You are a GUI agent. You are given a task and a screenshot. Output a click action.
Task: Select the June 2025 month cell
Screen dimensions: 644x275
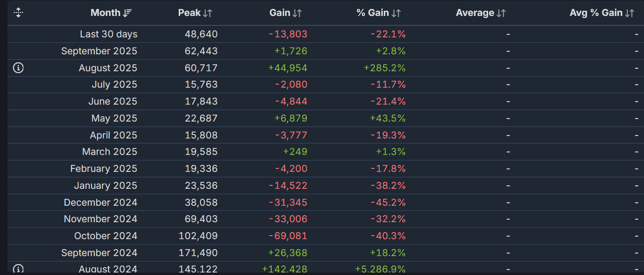coord(113,102)
